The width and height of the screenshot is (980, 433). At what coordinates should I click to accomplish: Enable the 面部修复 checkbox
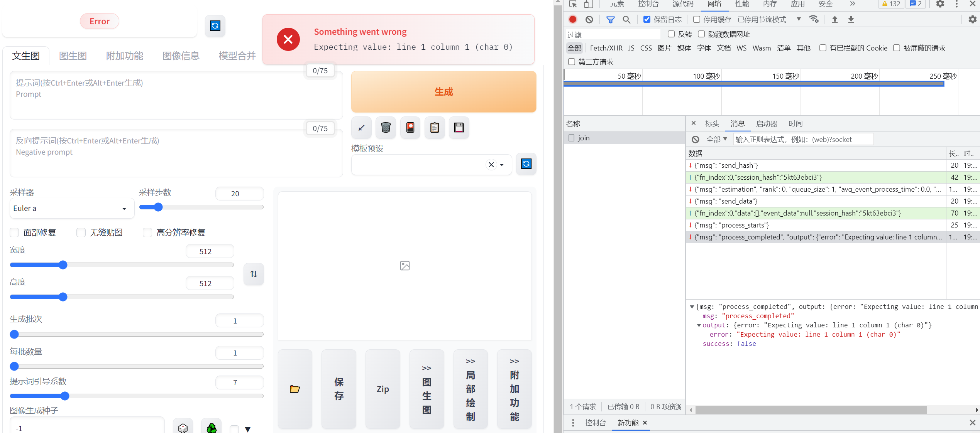coord(14,232)
